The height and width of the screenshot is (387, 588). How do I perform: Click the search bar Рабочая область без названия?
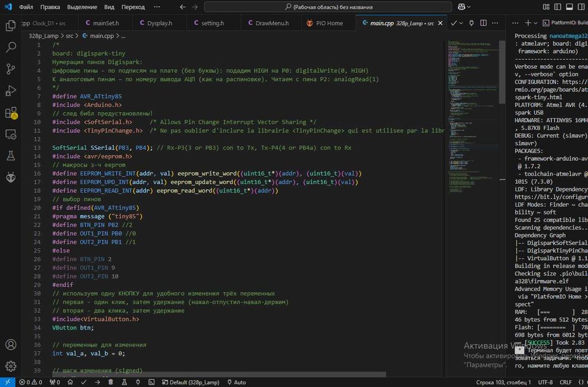coord(328,6)
